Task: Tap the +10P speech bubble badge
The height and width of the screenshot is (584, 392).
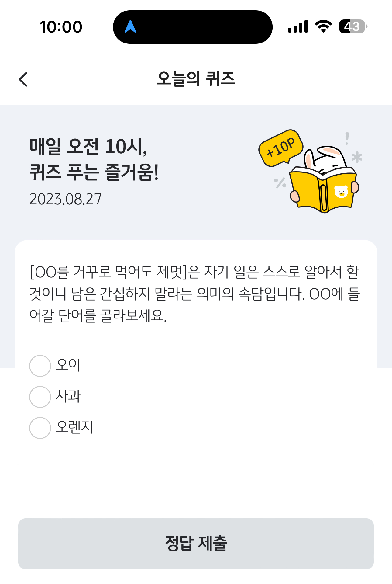Action: coord(281,148)
